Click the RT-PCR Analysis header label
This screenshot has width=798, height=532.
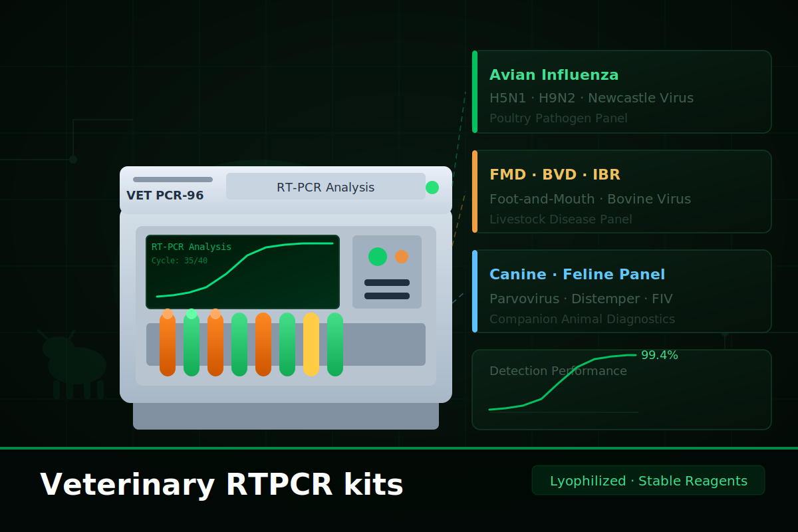326,186
